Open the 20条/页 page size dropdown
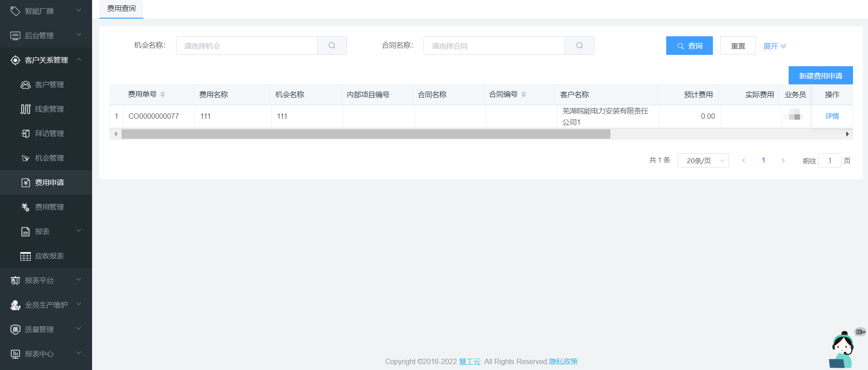 pos(702,161)
